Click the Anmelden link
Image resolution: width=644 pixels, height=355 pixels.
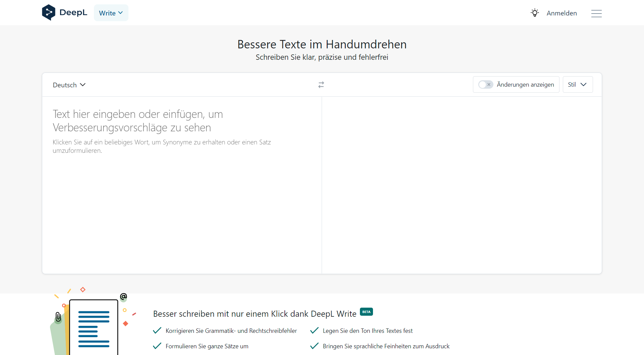click(562, 13)
